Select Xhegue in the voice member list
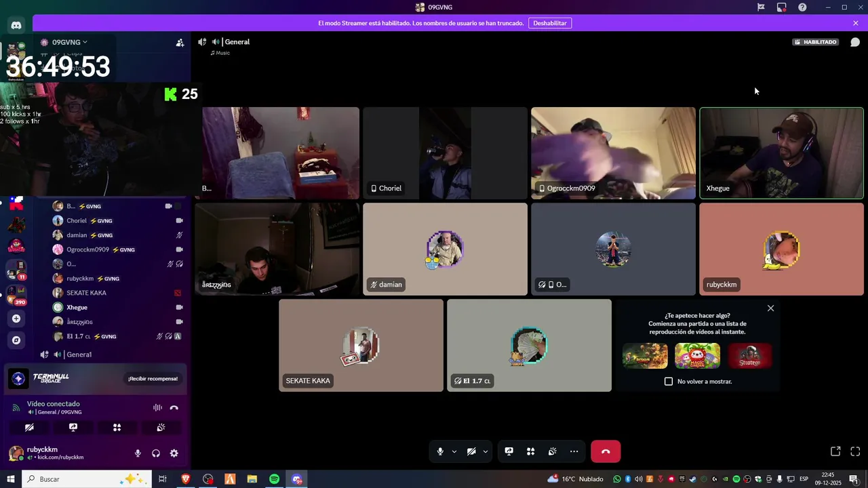The height and width of the screenshot is (488, 868). (x=118, y=307)
